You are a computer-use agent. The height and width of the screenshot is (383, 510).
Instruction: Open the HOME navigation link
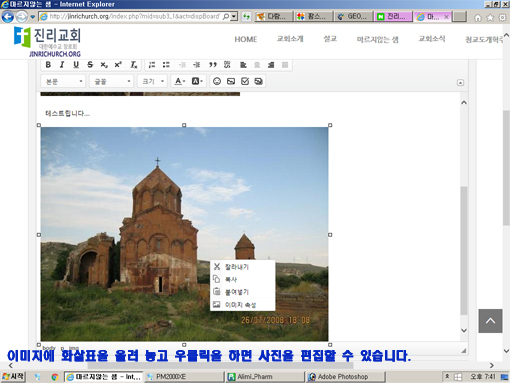click(x=246, y=39)
